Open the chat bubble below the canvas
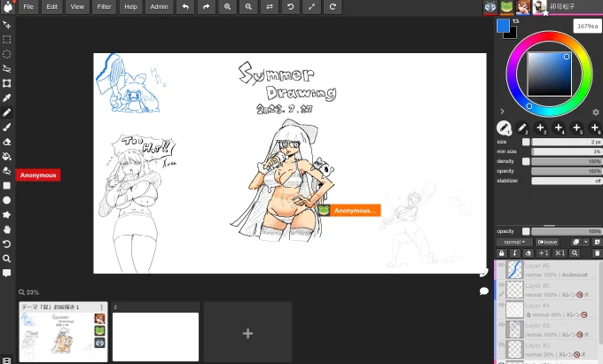 (x=484, y=291)
